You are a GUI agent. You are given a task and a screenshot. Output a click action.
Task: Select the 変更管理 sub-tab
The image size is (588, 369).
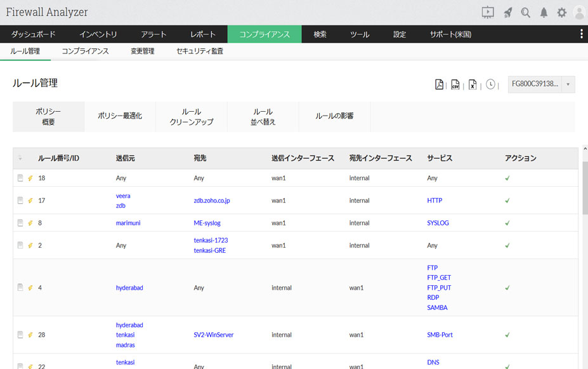pos(142,51)
